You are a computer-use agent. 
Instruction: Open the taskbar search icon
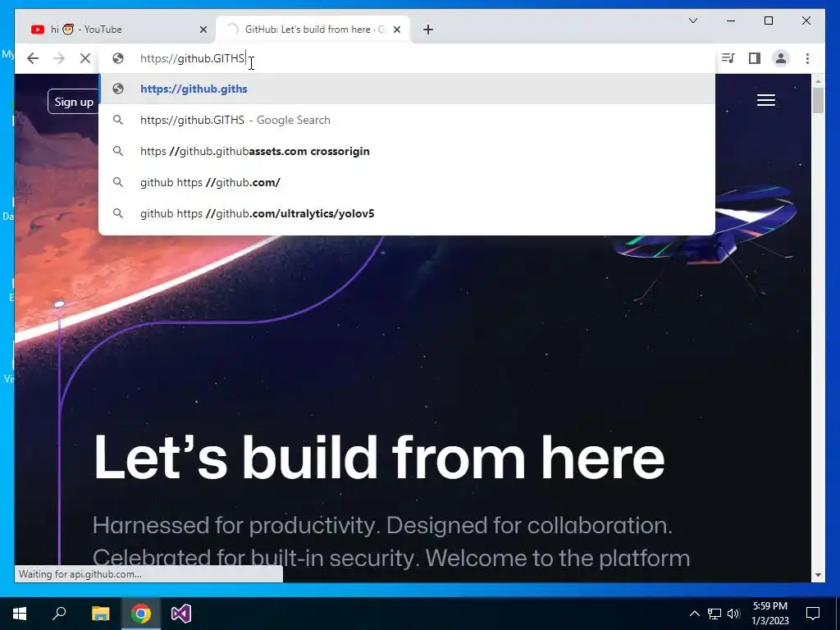point(59,614)
